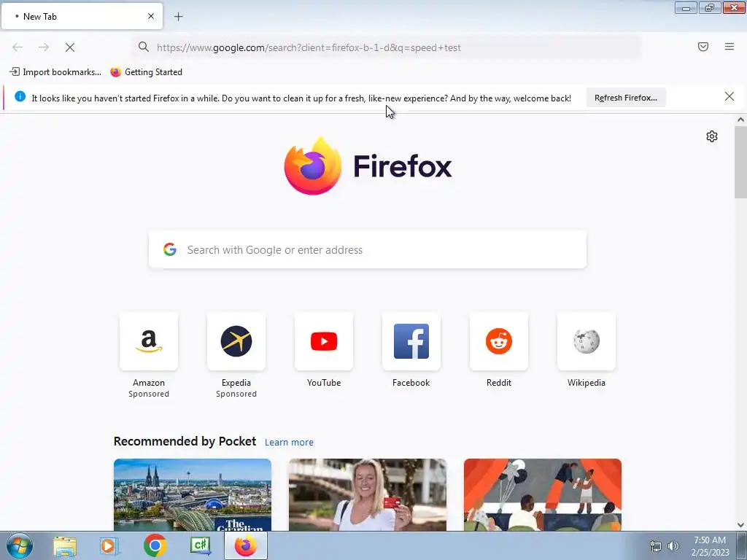This screenshot has height=560, width=747.
Task: Click the Recommended by Pocket heading
Action: [185, 441]
